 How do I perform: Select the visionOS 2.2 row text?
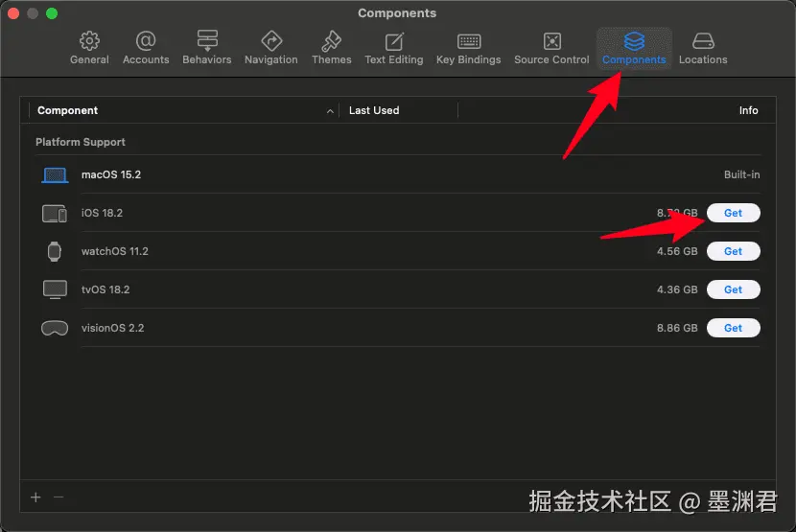(x=113, y=328)
